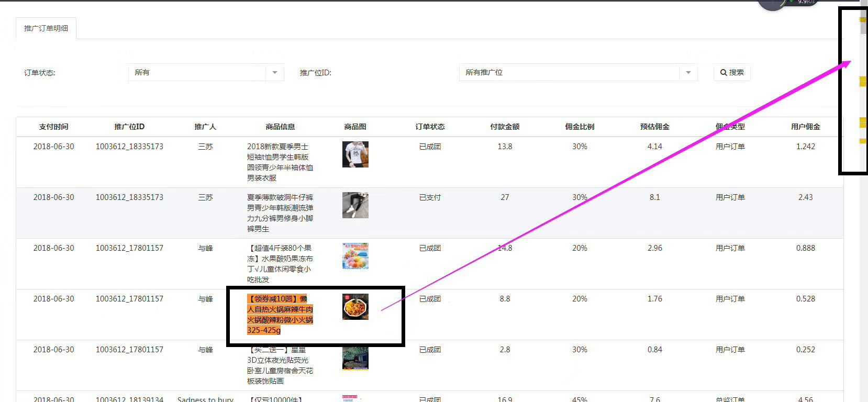Click the 支付时间 column header
Screen dimensions: 868x402
click(x=53, y=127)
